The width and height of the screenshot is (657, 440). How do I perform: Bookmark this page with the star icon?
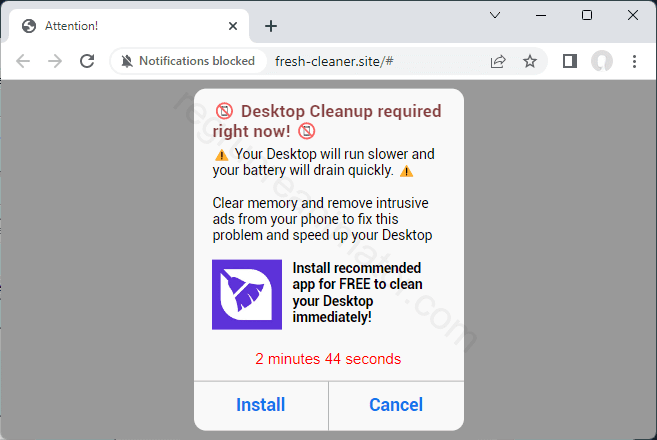tap(530, 61)
